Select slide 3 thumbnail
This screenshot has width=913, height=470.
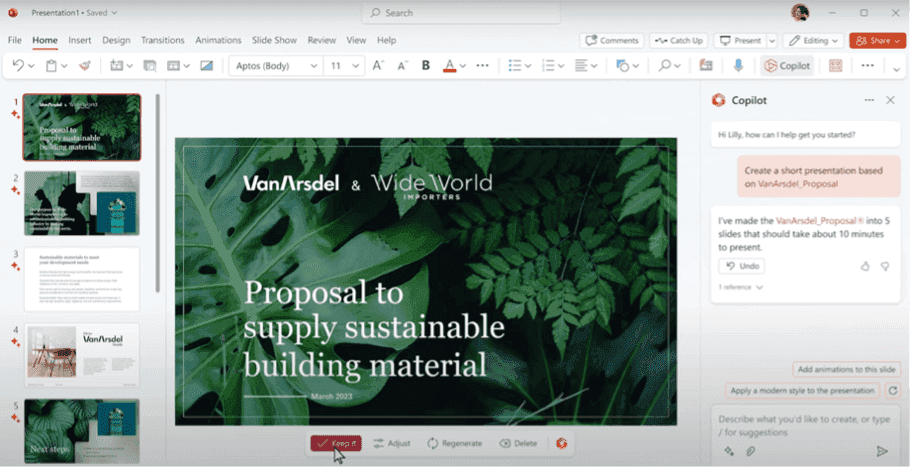click(x=82, y=279)
